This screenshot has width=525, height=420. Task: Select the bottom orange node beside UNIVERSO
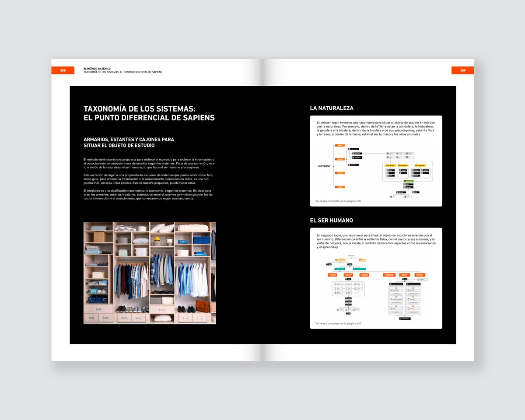click(x=339, y=187)
